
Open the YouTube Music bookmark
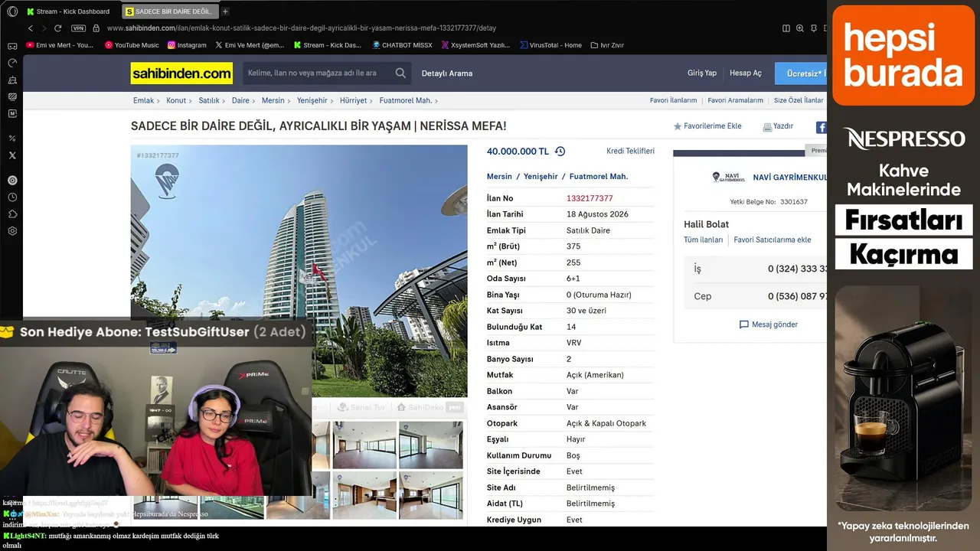tap(131, 45)
